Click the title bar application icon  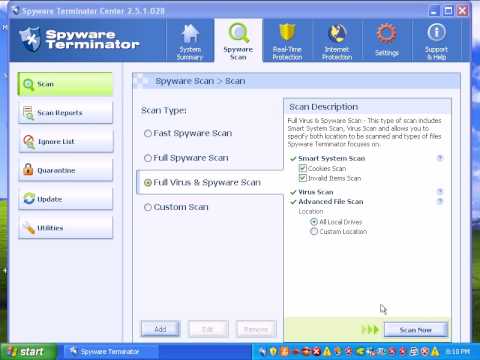pyautogui.click(x=15, y=10)
